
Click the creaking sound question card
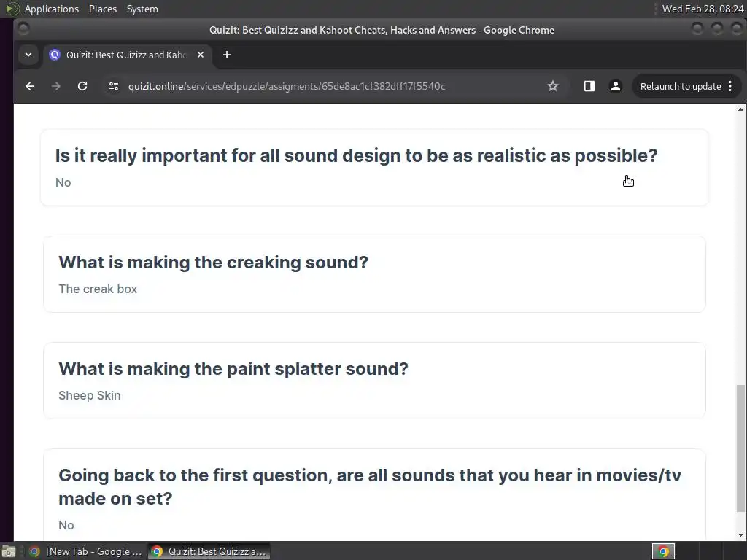point(374,274)
